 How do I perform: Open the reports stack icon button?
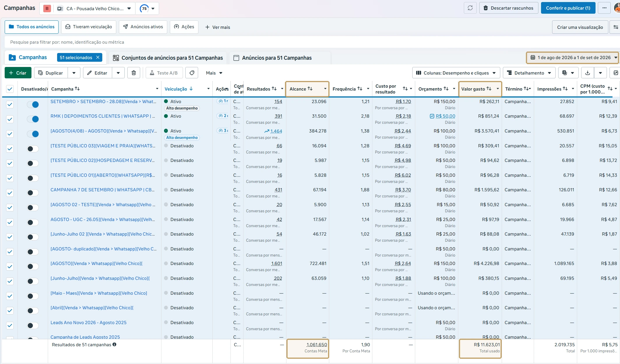(x=564, y=73)
